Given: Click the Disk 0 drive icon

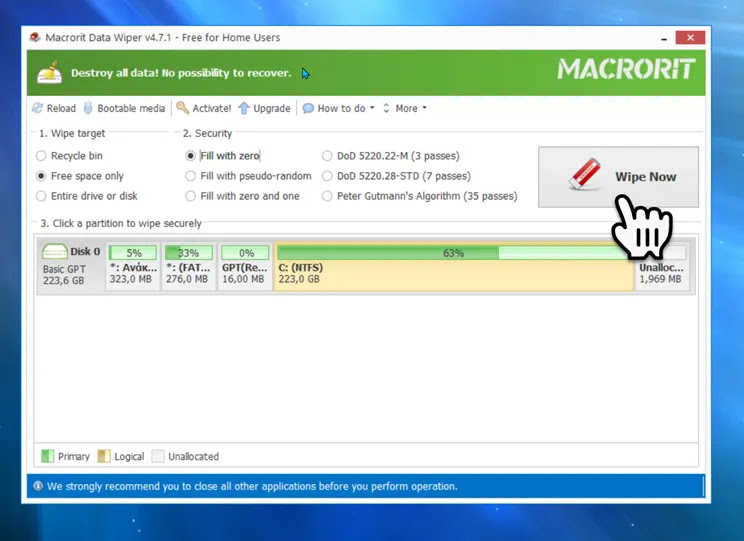Looking at the screenshot, I should tap(55, 252).
